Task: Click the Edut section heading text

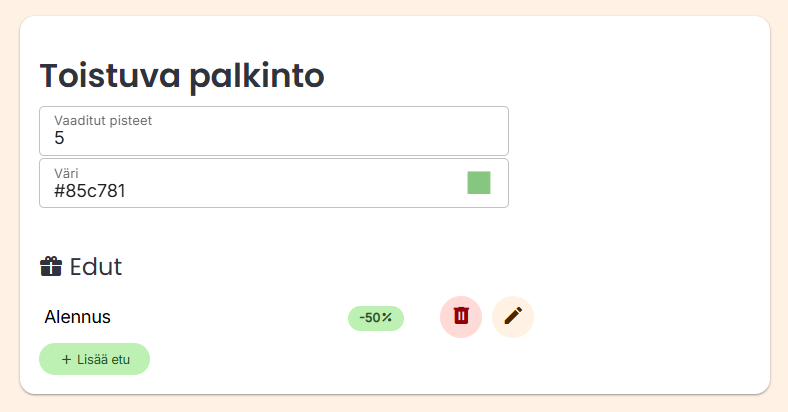Action: point(96,267)
